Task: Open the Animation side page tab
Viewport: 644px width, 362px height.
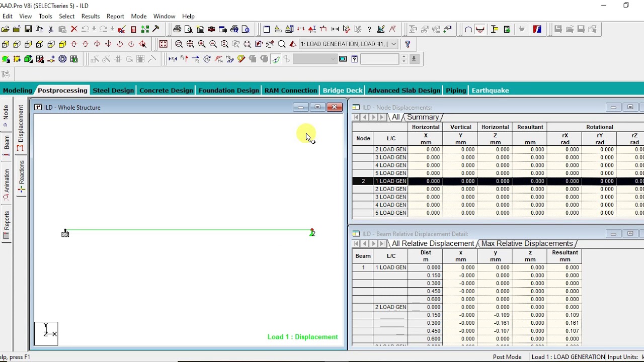Action: [7, 185]
